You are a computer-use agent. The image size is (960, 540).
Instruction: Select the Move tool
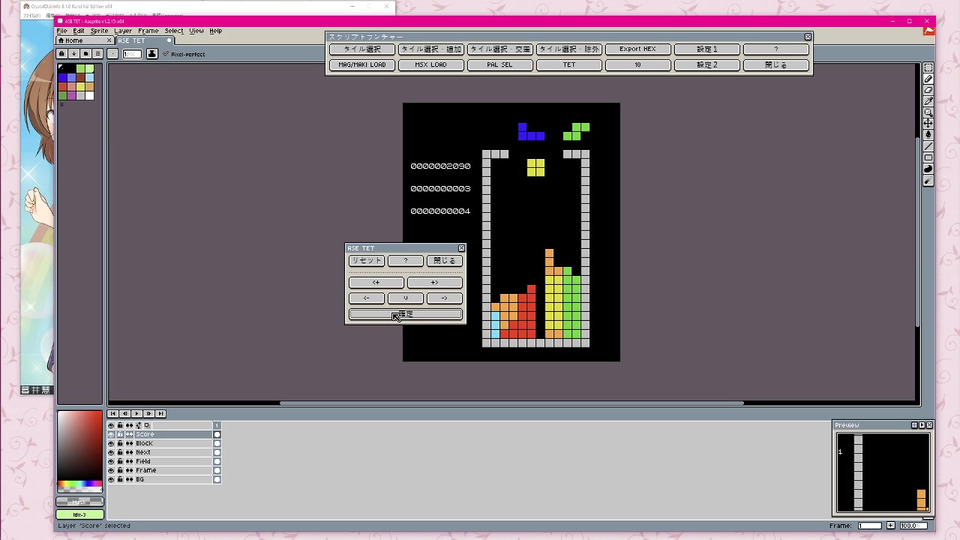click(x=928, y=124)
